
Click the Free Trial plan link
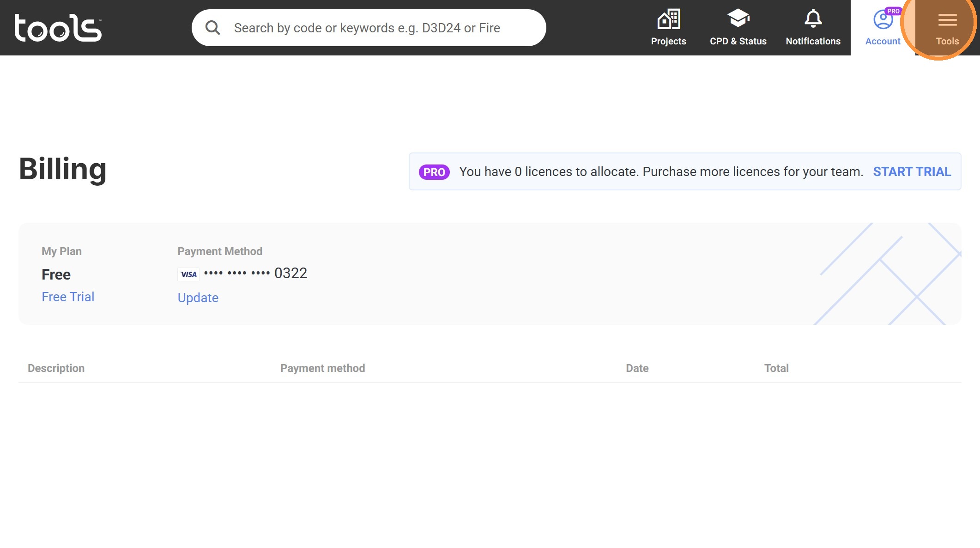click(x=68, y=297)
